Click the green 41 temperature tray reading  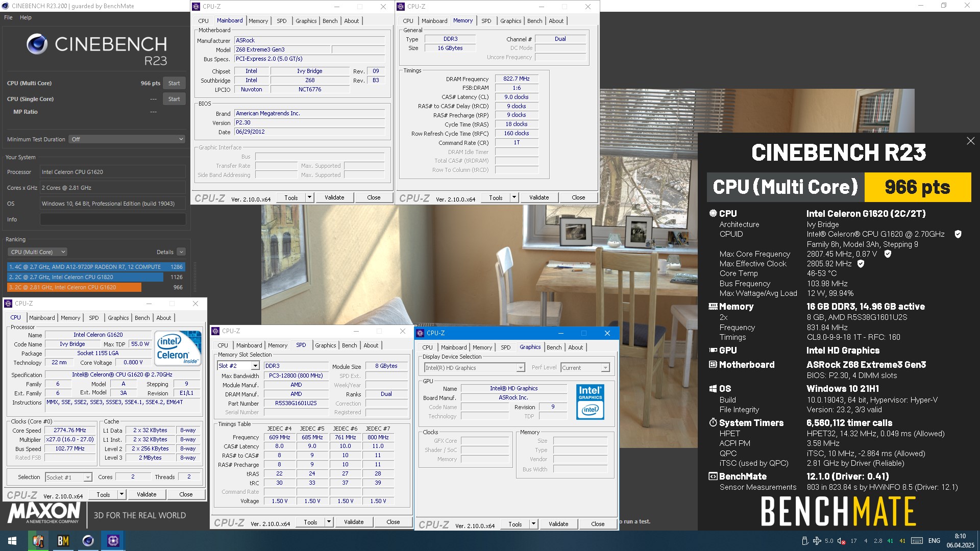(890, 541)
